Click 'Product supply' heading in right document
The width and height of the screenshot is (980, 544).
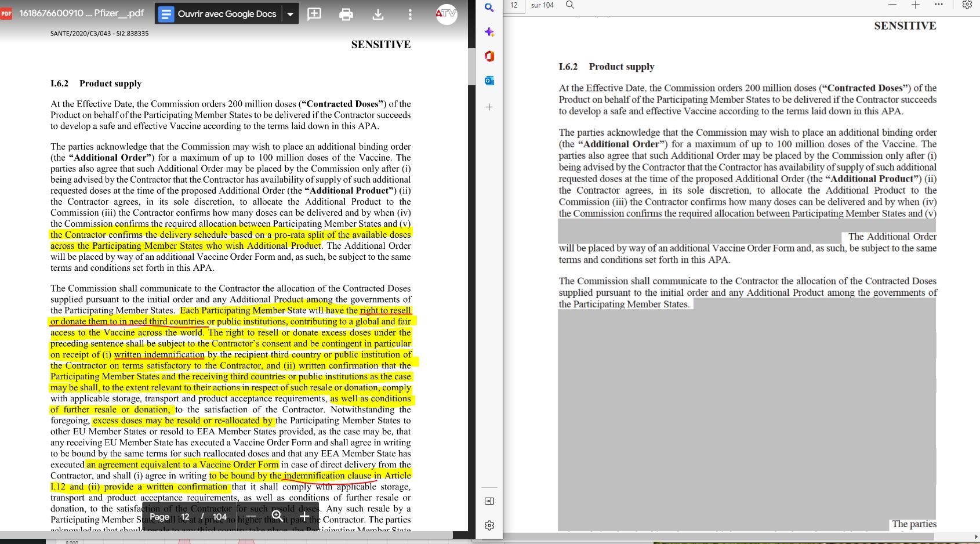(x=622, y=67)
